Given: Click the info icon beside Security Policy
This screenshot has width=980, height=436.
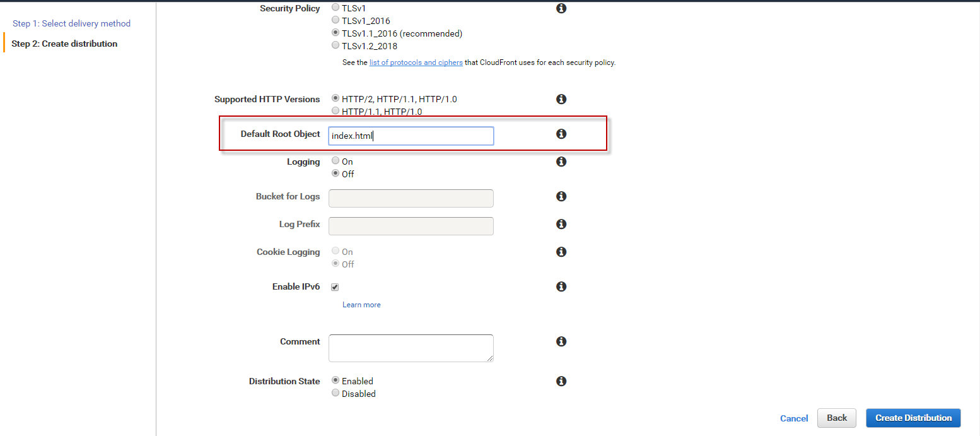Looking at the screenshot, I should coord(561,9).
